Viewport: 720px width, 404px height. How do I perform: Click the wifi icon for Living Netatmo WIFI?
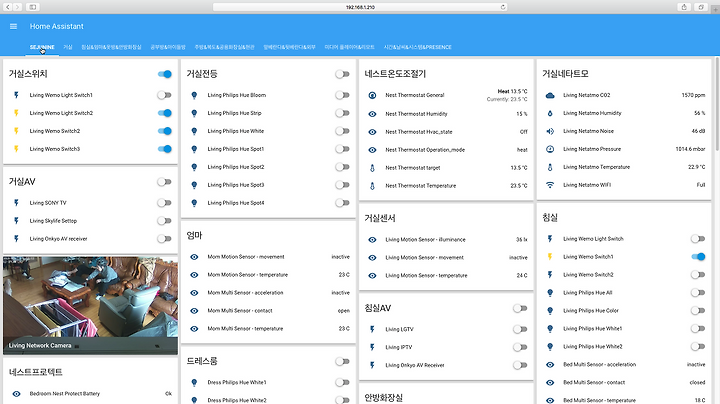(550, 185)
